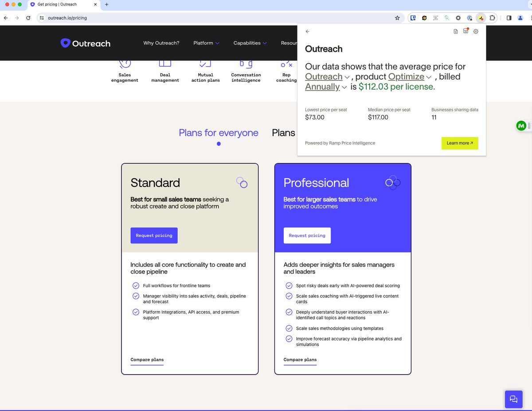Screen dimensions: 532x411
Task: Open the Chrome side panel
Action: coord(509,18)
